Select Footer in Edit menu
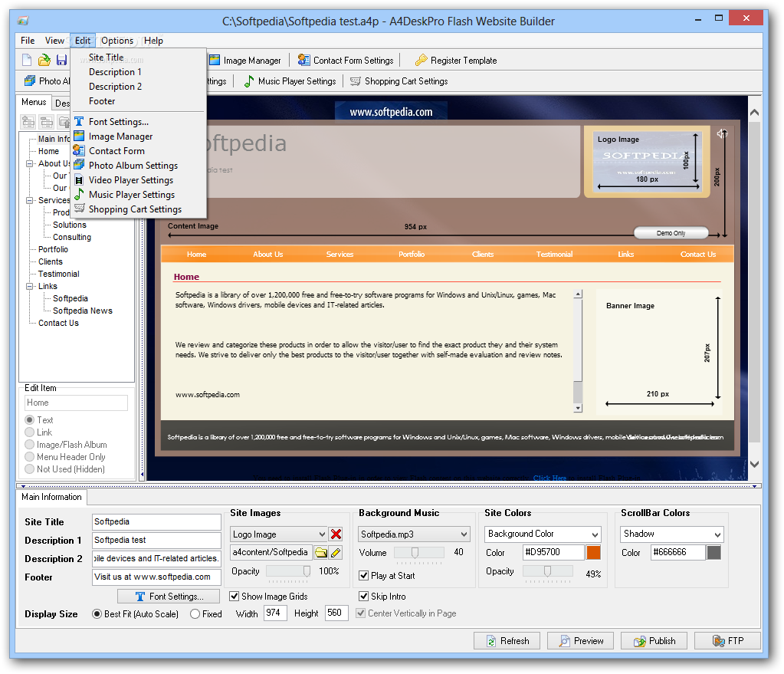Screen dimensions: 784x674 tap(139, 101)
